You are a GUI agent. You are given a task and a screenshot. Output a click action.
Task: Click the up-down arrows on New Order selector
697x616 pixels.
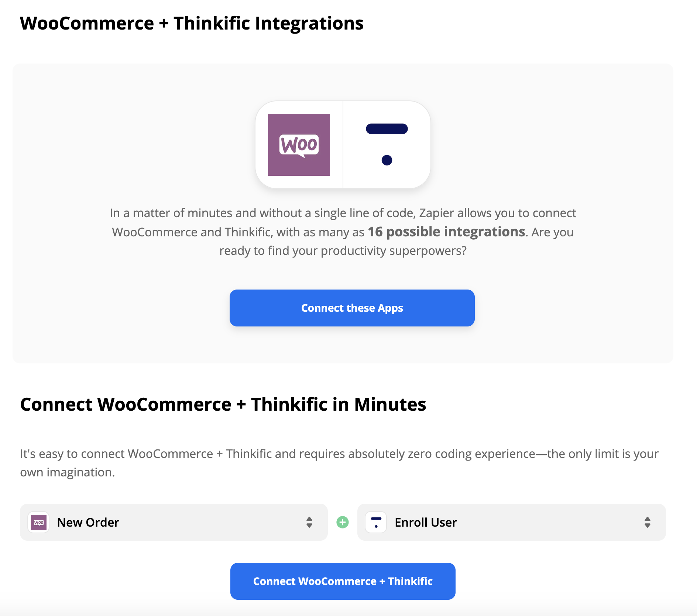[x=309, y=522]
